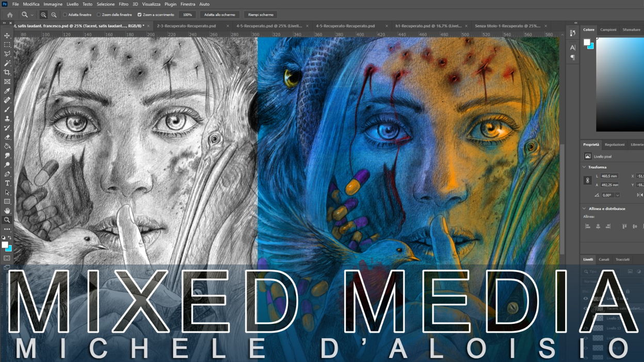Select the Crop tool

pyautogui.click(x=7, y=73)
